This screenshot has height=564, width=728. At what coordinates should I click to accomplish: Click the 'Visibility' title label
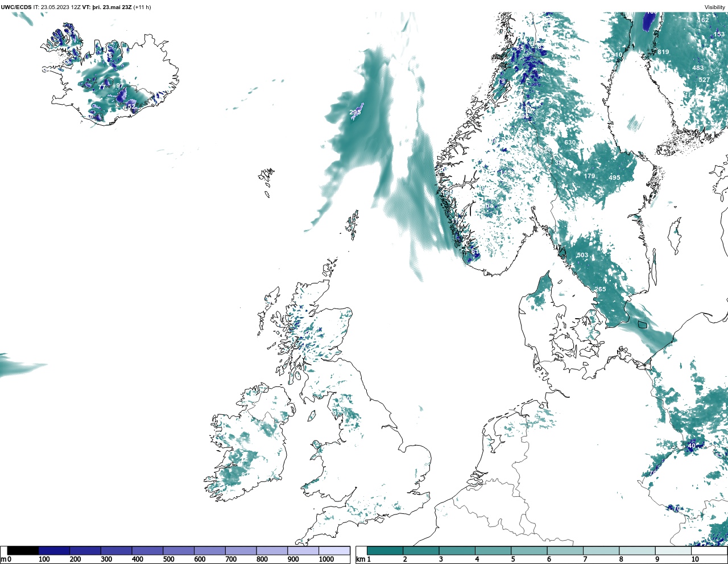[x=715, y=7]
